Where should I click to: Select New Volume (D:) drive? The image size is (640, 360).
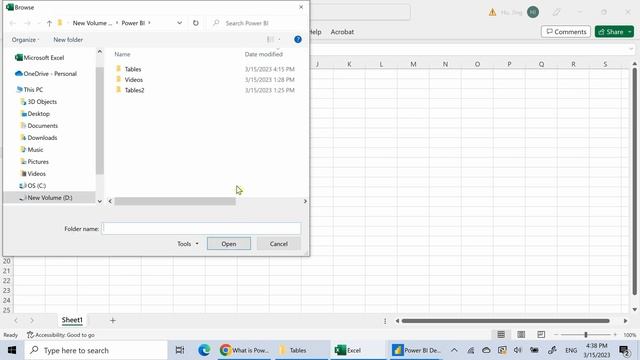click(x=50, y=198)
